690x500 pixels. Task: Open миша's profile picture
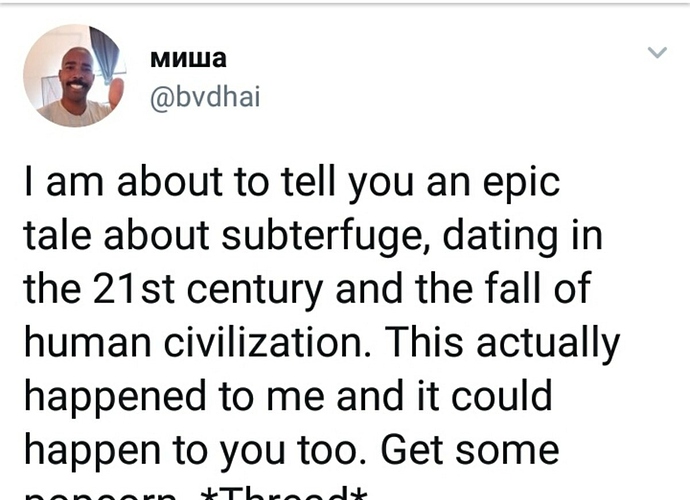74,76
